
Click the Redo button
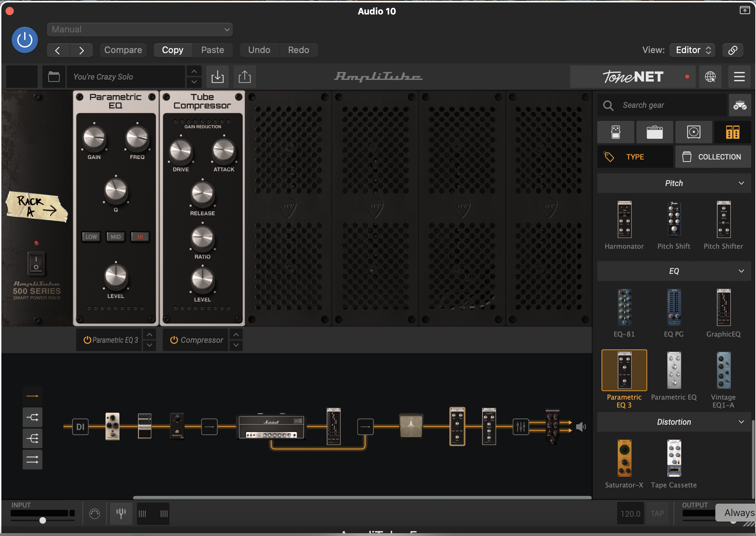(x=298, y=50)
